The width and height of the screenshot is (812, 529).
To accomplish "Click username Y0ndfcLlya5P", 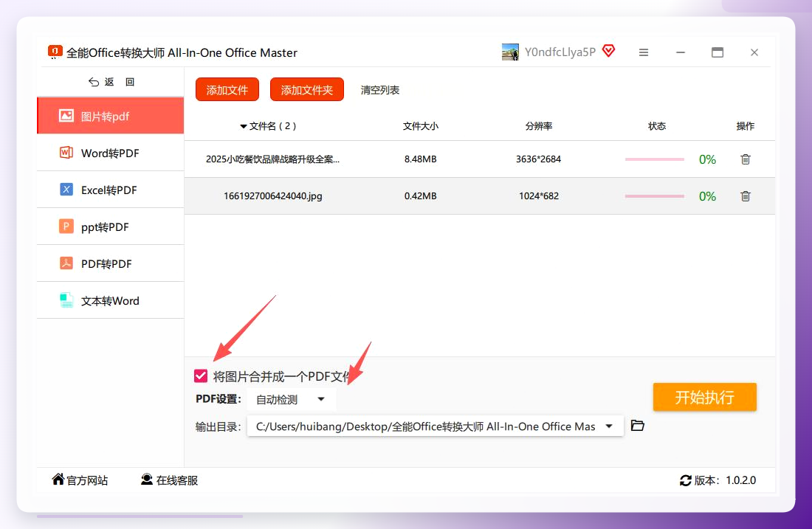I will 560,52.
